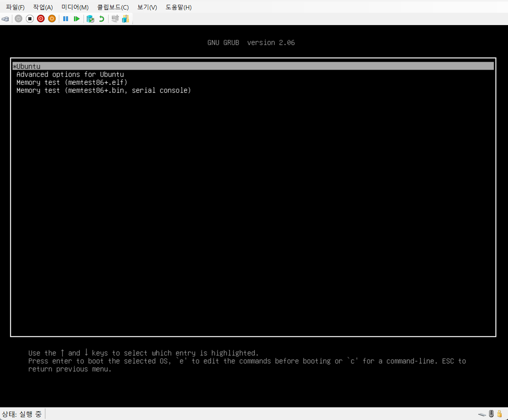Image resolution: width=508 pixels, height=420 pixels.
Task: Click the green Revert arrow icon
Action: click(101, 19)
